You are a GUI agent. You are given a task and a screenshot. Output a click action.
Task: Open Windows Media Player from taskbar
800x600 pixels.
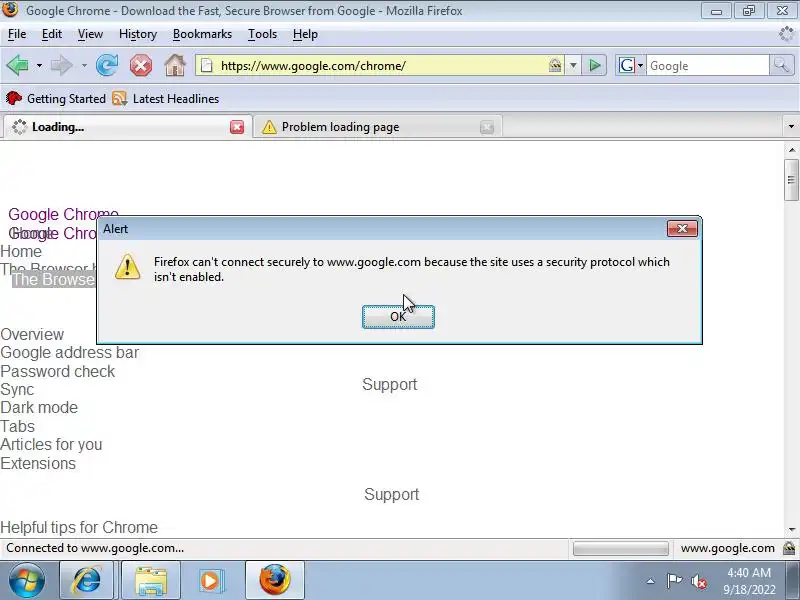pyautogui.click(x=210, y=581)
